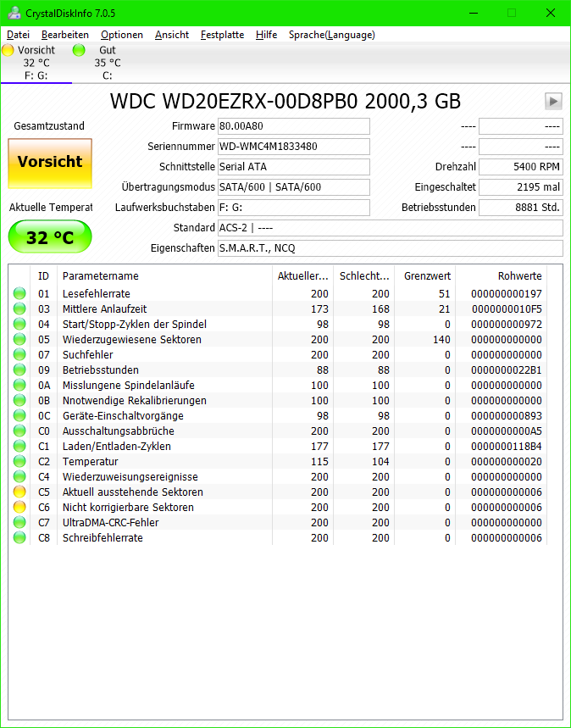Click the CrystalDiskInfo app icon in title bar
The height and width of the screenshot is (728, 571).
tap(14, 13)
